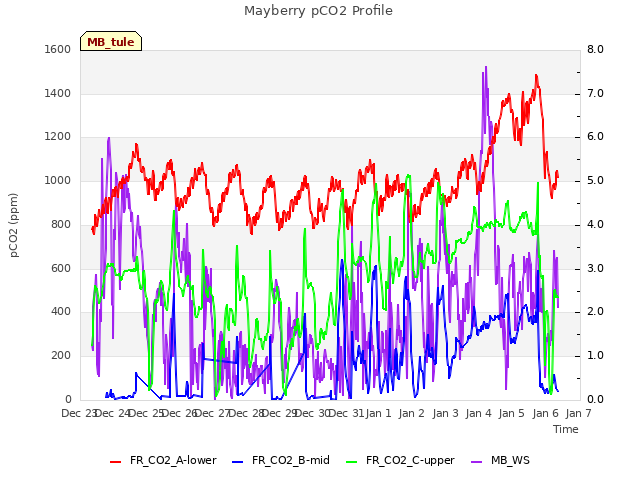Screen dimensions: 640x480
Task: Click the 1.0 right axis value
Action: coord(596,356)
